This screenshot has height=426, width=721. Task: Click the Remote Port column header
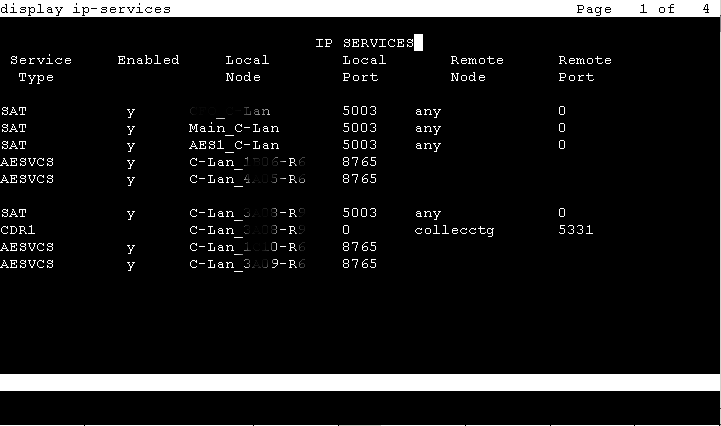click(x=584, y=68)
